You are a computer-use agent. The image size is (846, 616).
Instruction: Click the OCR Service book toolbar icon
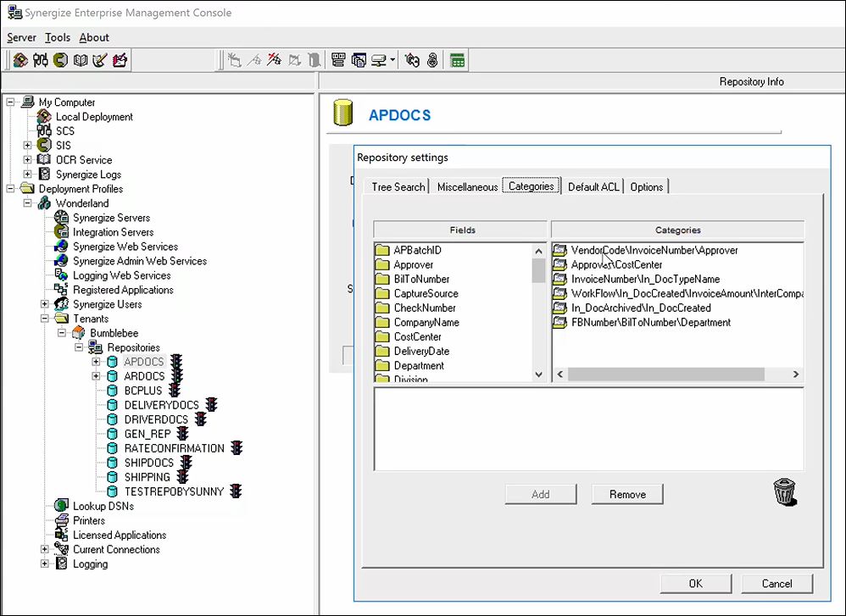[x=81, y=60]
